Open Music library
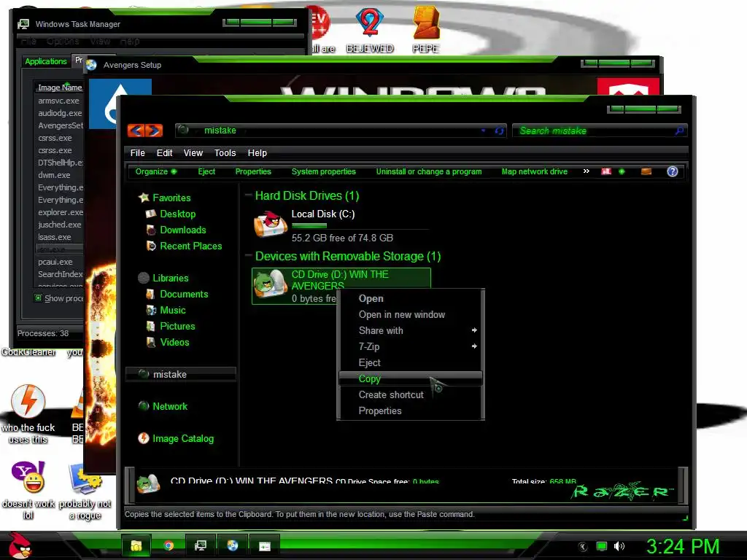The image size is (747, 560). [x=172, y=310]
